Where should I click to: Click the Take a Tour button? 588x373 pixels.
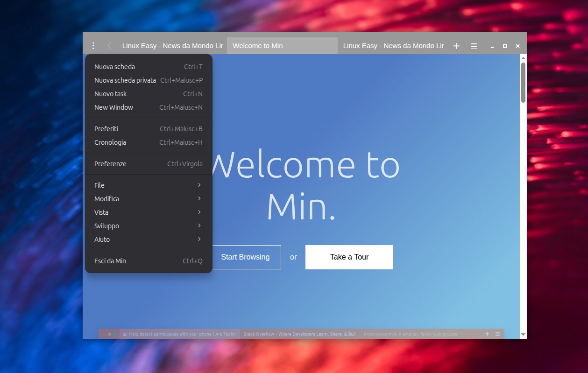coord(349,257)
